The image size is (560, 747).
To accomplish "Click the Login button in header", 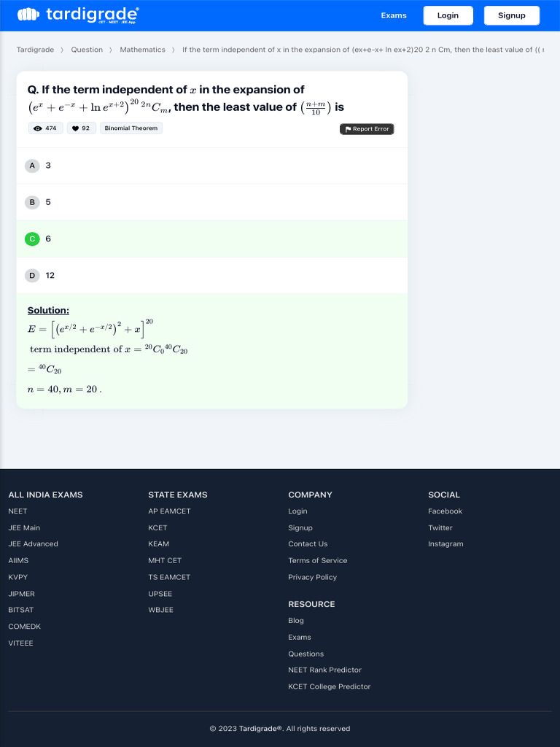I will pos(448,15).
